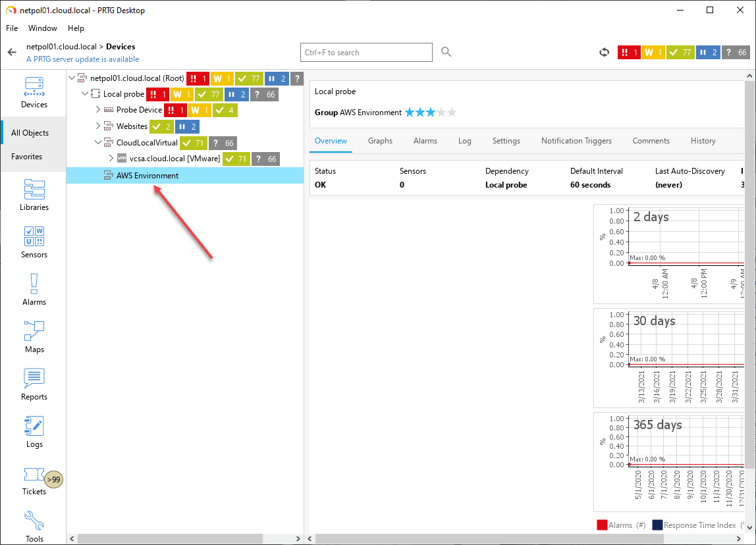Click vcsa.cloud.local green 71 badge
756x545 pixels.
[x=236, y=159]
